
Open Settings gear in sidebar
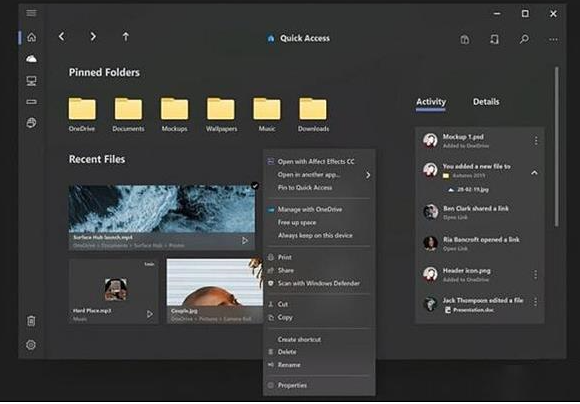(x=31, y=345)
